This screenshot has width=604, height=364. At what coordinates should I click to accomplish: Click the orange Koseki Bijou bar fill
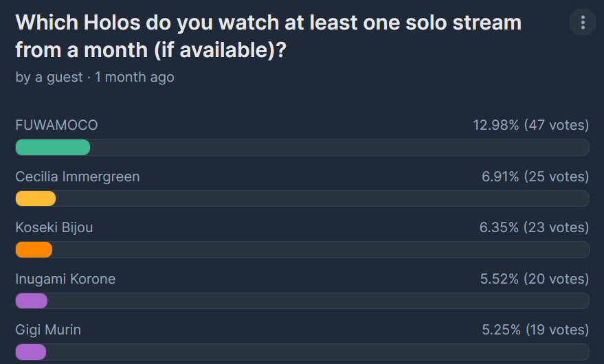click(34, 250)
